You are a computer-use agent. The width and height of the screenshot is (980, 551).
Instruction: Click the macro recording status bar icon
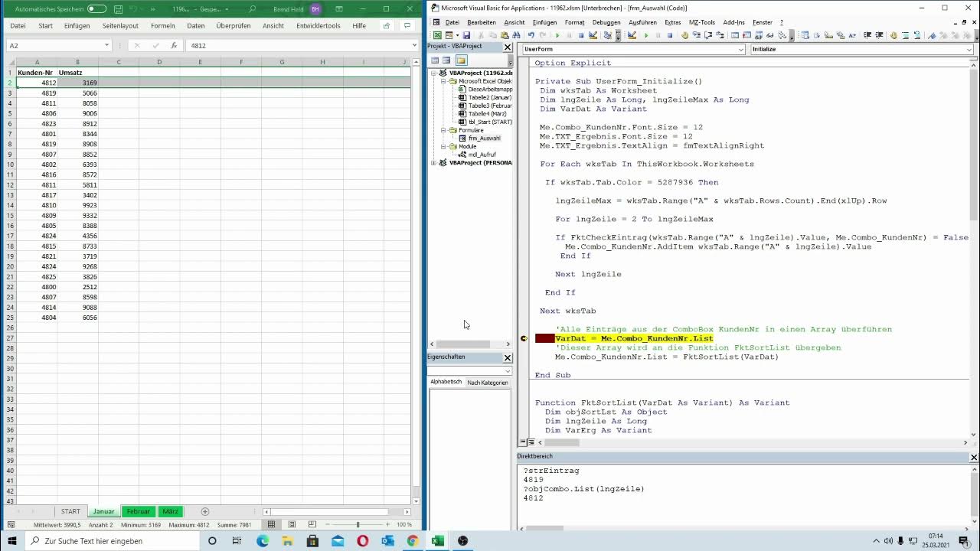coord(11,524)
